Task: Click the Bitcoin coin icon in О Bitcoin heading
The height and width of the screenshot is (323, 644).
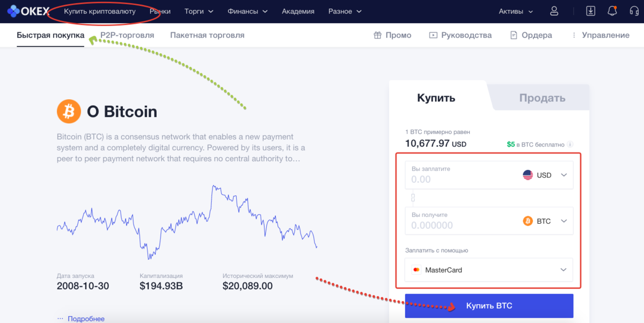Action: 68,111
